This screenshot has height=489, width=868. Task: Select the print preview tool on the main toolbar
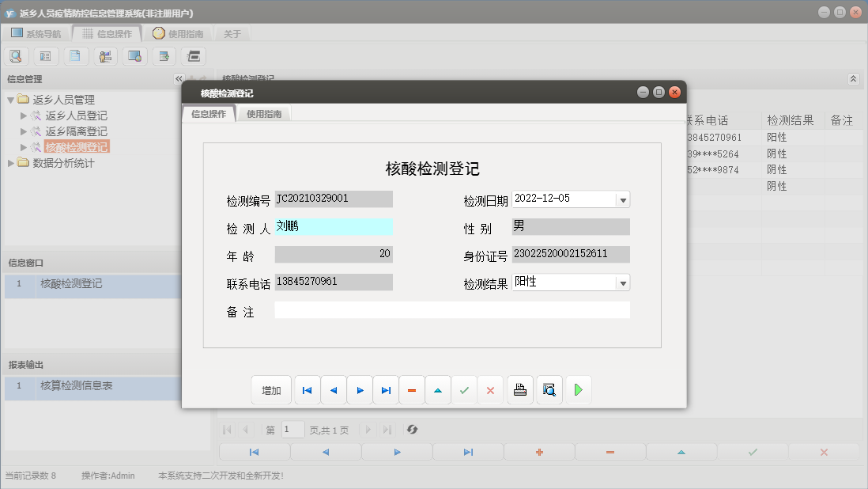point(16,55)
